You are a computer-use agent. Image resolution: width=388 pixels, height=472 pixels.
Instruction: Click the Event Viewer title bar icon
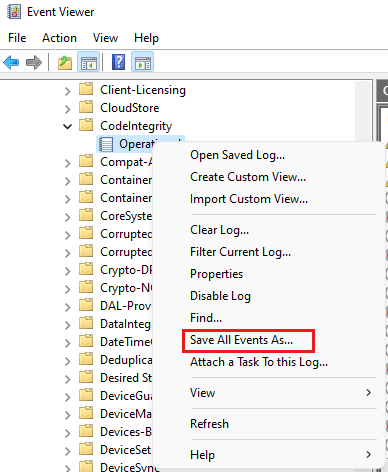(x=14, y=12)
